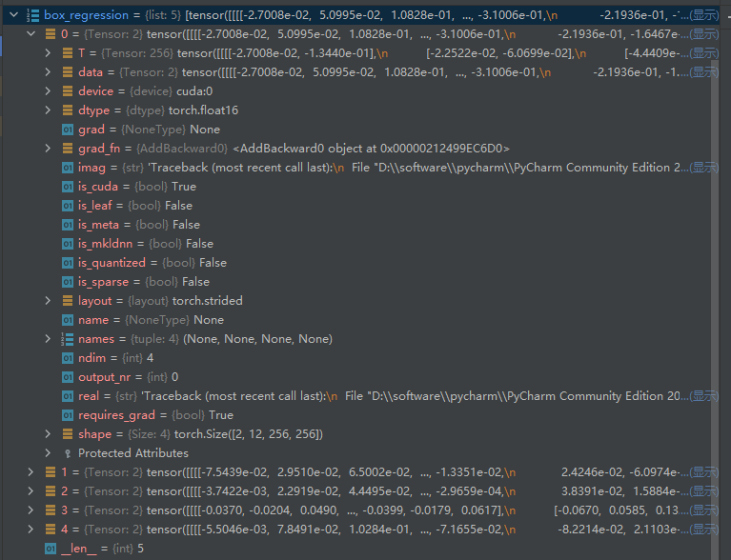Click the list icon beside box_regression
The height and width of the screenshot is (560, 731).
32,15
